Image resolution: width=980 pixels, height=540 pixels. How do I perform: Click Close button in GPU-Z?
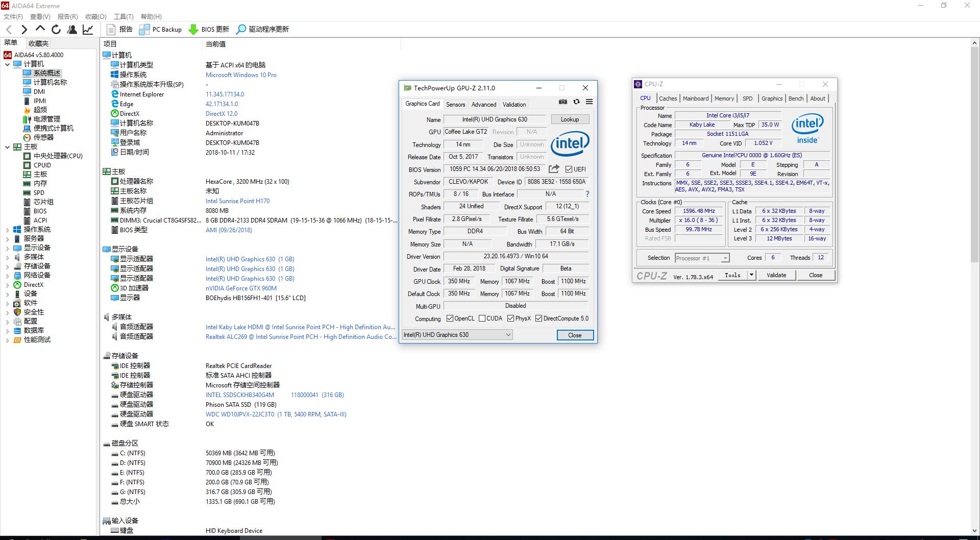575,335
